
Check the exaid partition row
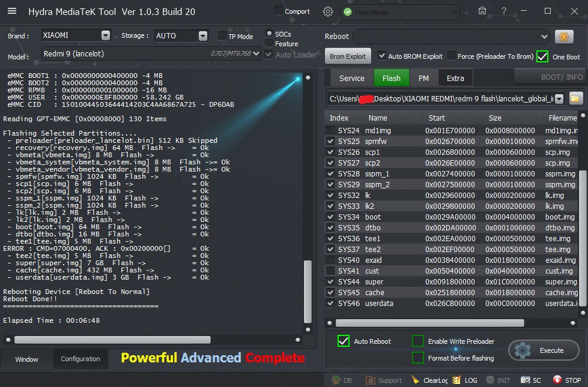330,260
